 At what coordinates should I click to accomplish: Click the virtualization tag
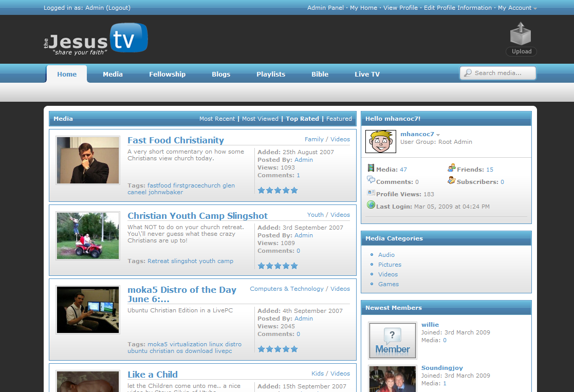coord(189,344)
